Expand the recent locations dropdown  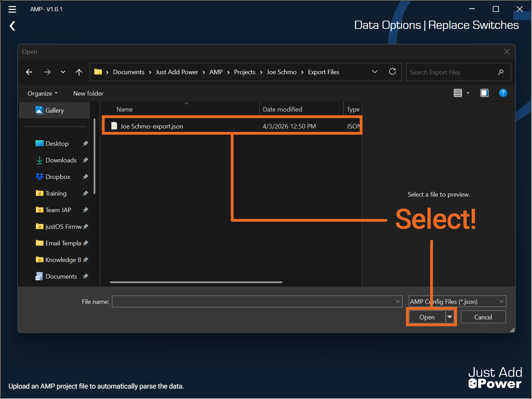(63, 72)
